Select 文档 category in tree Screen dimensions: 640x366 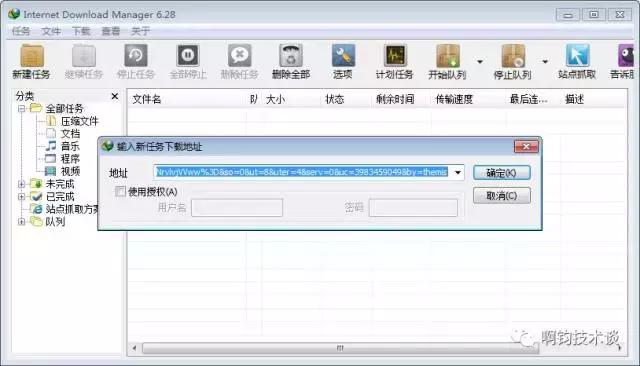coord(70,134)
